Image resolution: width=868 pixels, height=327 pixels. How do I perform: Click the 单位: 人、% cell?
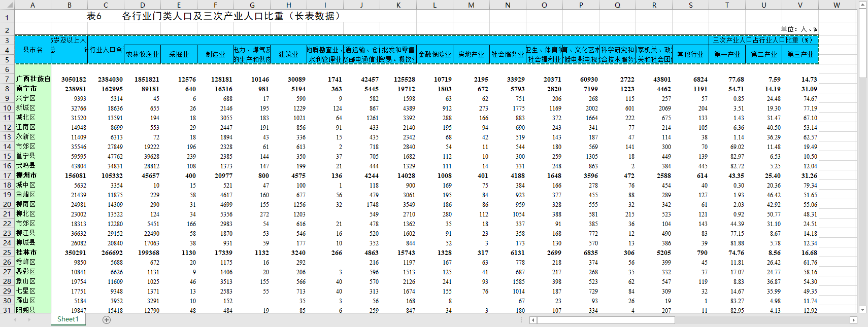pyautogui.click(x=799, y=29)
